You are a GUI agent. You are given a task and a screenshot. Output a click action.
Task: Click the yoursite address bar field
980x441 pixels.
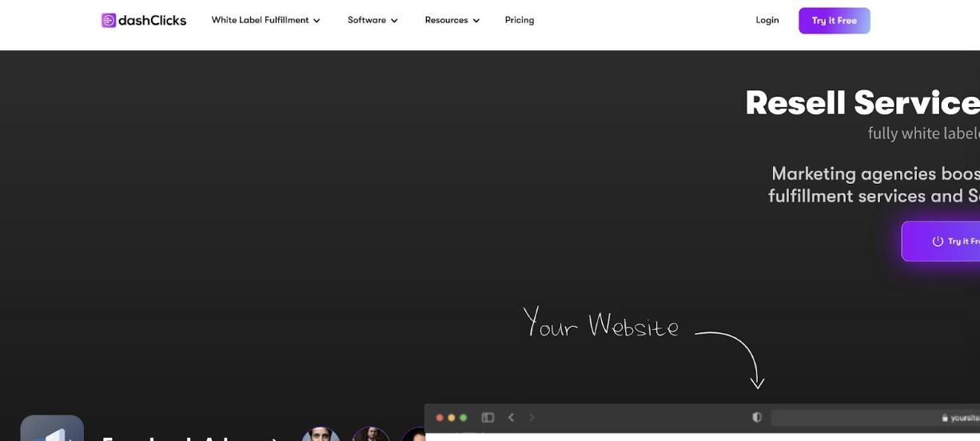(875, 418)
